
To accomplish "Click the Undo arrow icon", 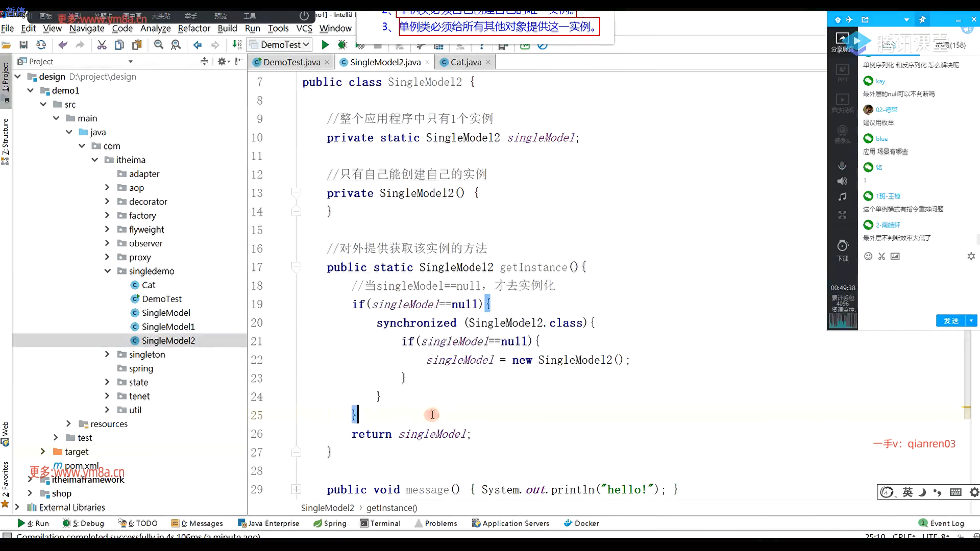I will [x=63, y=45].
